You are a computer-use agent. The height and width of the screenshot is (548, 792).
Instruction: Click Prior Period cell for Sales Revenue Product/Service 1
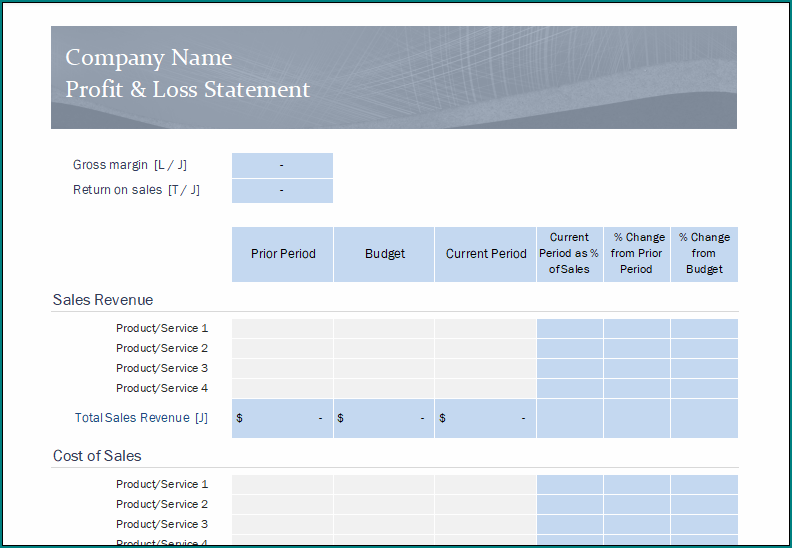[282, 328]
